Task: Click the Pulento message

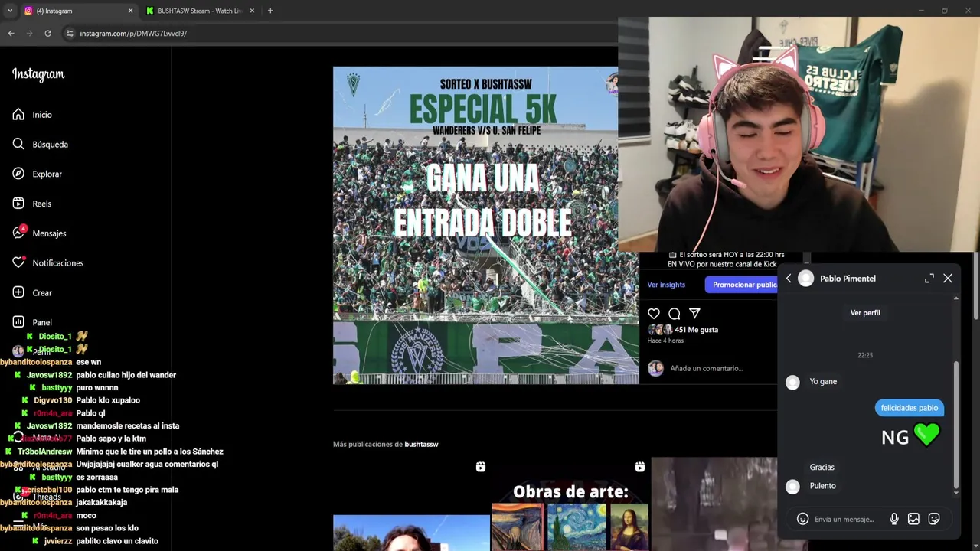Action: (823, 486)
